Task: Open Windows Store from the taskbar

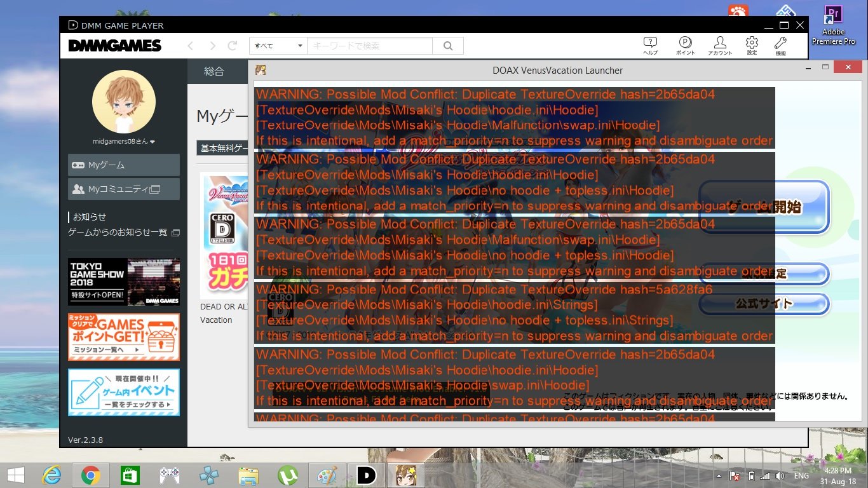Action: tap(130, 475)
